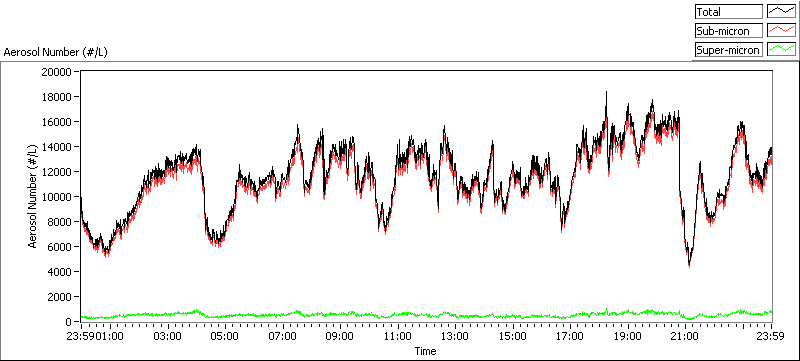Click the 09:00 time axis label
This screenshot has width=800, height=361.
click(340, 336)
